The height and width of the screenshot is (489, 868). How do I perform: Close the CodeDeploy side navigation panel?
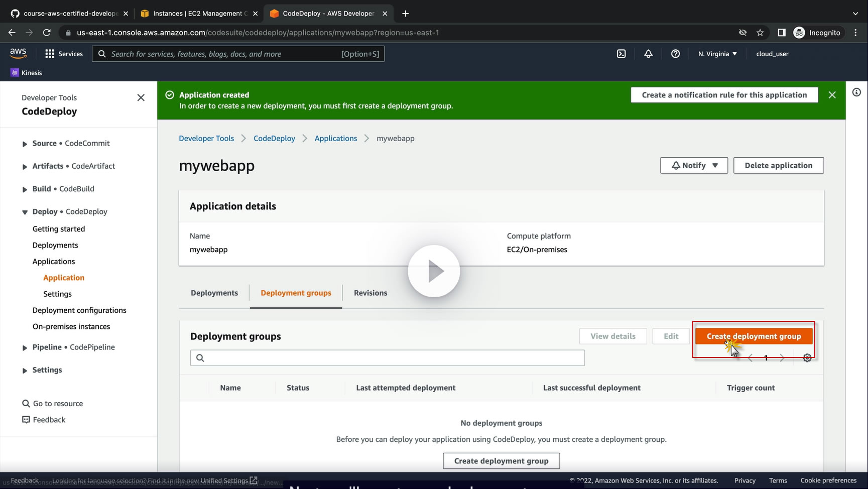pos(141,97)
